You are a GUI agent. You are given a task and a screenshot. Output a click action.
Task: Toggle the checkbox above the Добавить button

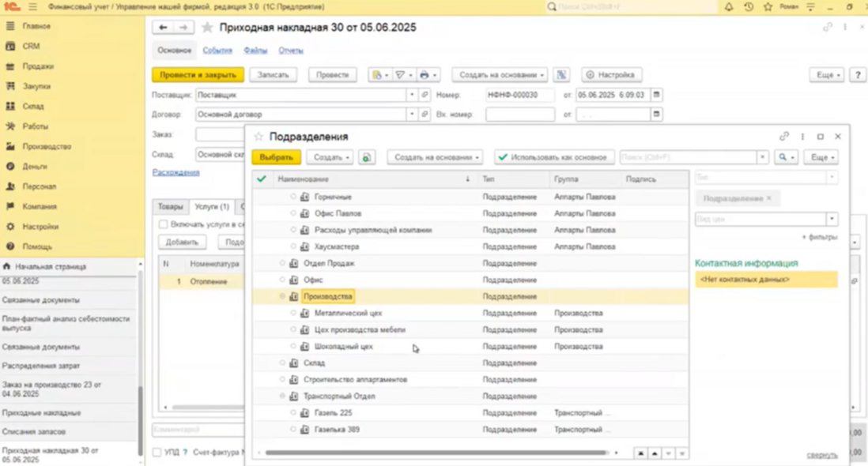[x=163, y=224]
